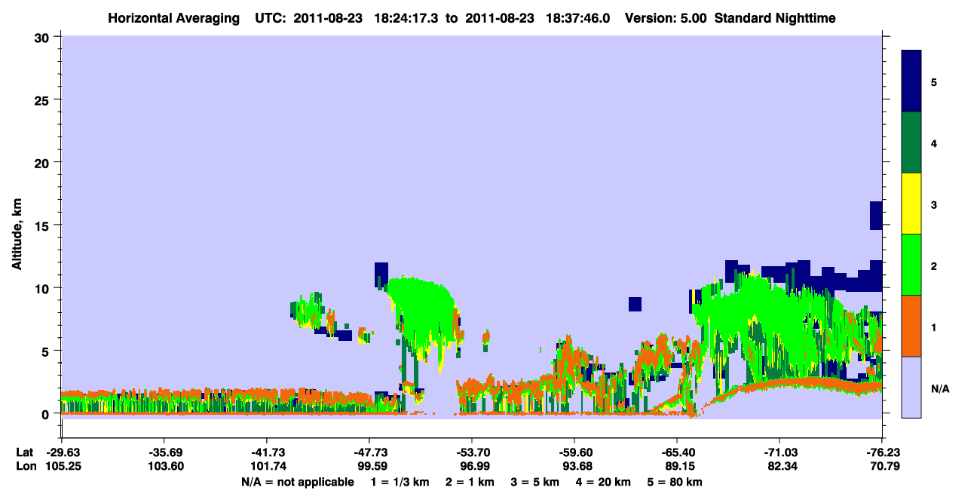Click the y-axis tick label 30
The width and height of the screenshot is (980, 503).
point(42,37)
